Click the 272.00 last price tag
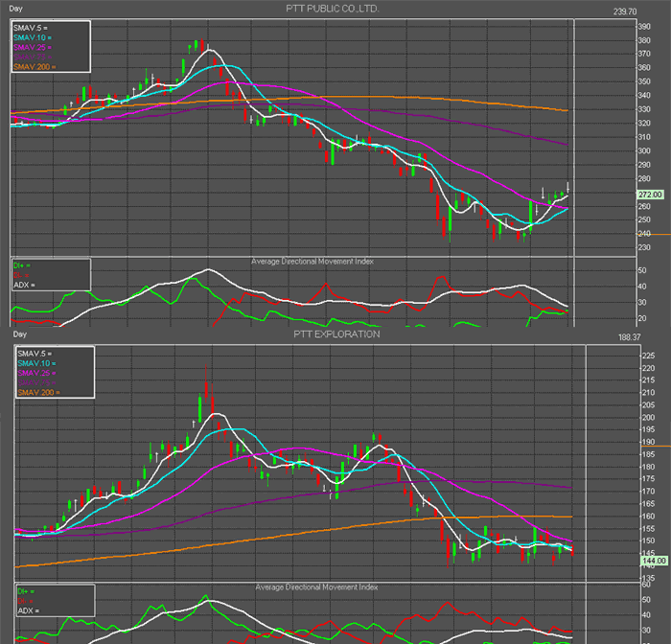 pyautogui.click(x=650, y=195)
